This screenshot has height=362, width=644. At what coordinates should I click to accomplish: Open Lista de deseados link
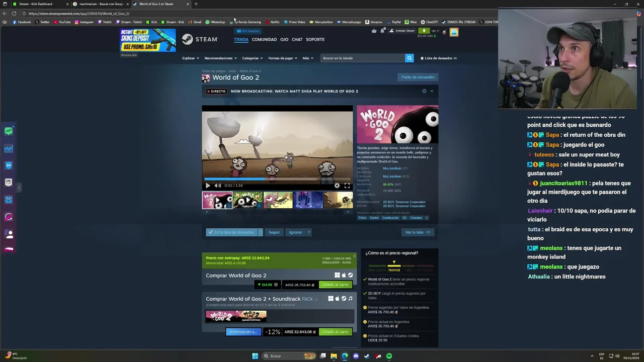click(438, 58)
